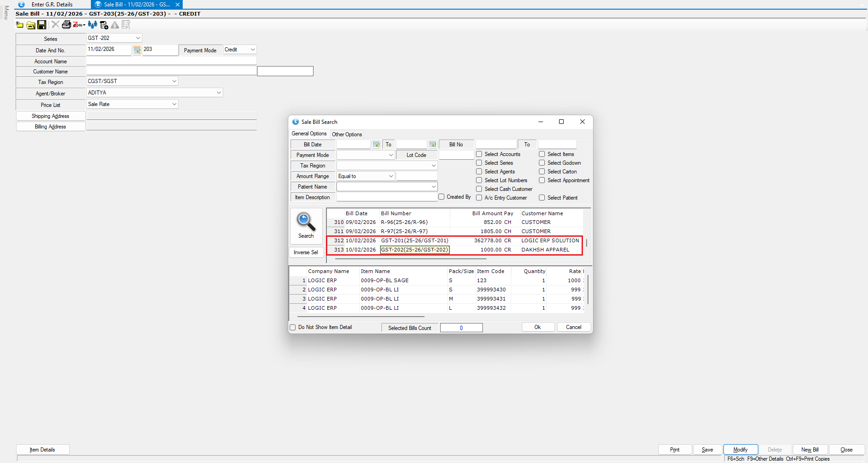Check the Do Not Show Item Detail box

[293, 328]
